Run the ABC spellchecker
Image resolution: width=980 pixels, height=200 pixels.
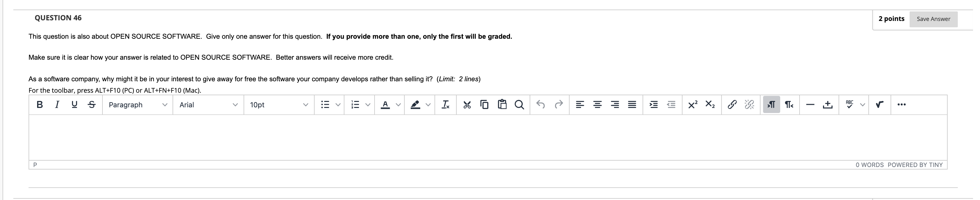click(x=849, y=104)
